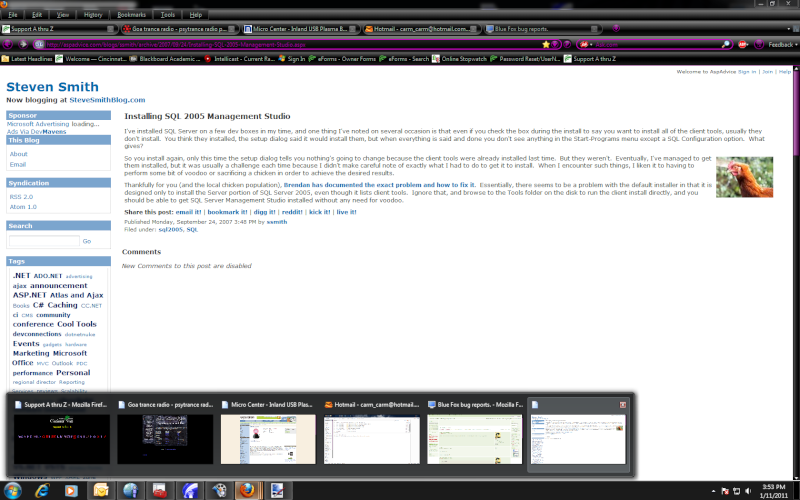
Task: Click the Windows Start orb
Action: pos(12,491)
